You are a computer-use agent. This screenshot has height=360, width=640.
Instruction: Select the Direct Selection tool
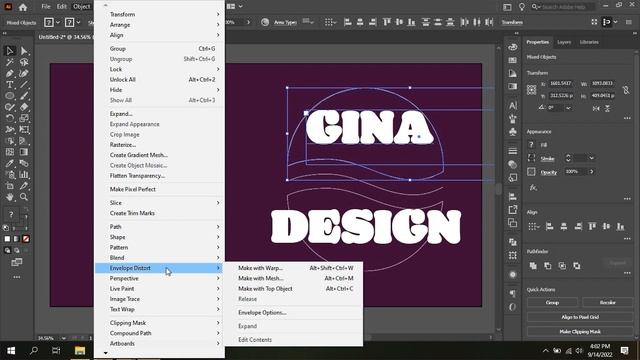tap(24, 51)
